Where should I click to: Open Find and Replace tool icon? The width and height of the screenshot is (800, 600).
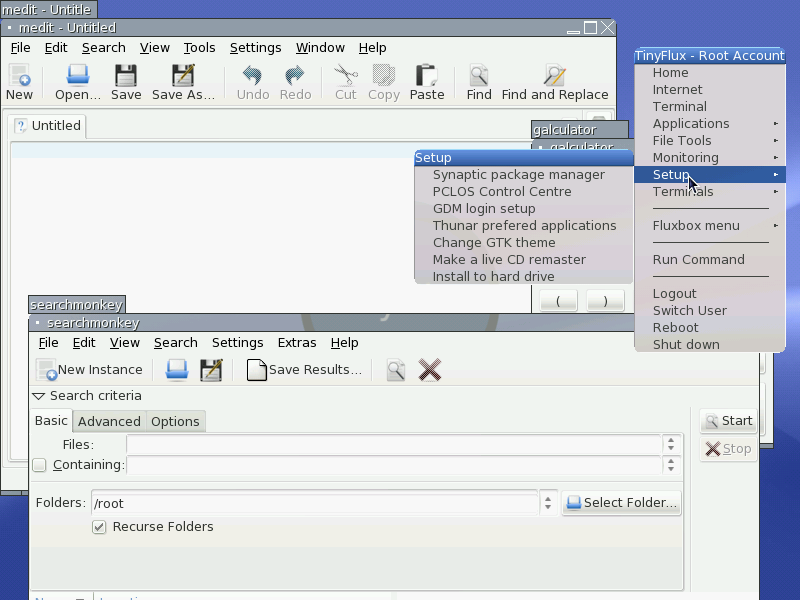click(x=555, y=75)
